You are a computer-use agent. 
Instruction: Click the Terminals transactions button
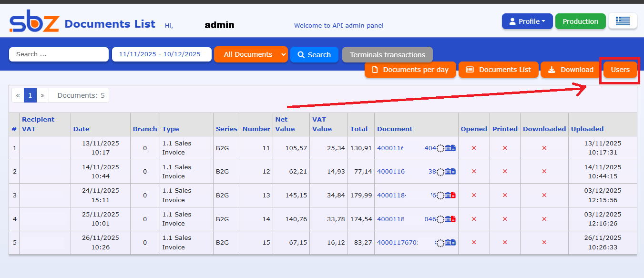click(x=387, y=55)
